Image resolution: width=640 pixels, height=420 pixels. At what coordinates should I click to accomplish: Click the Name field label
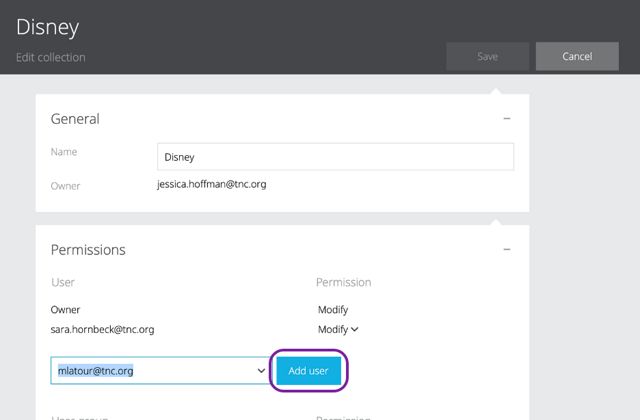click(64, 152)
